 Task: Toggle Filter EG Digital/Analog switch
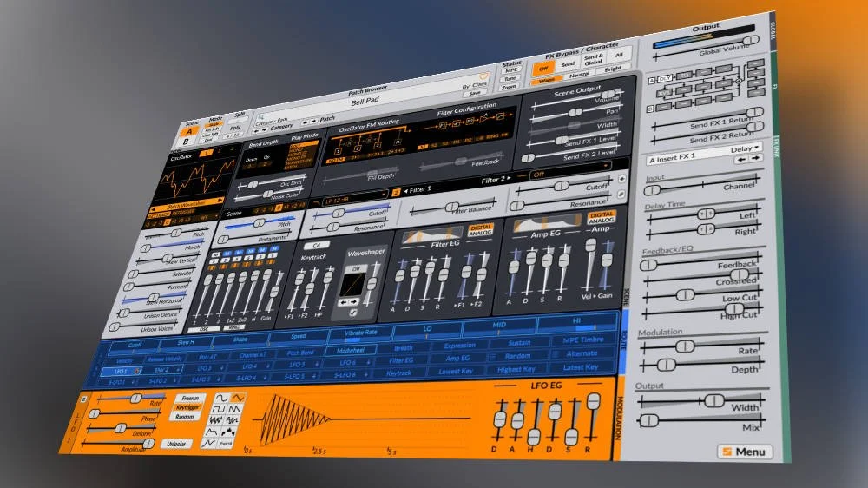[x=480, y=230]
